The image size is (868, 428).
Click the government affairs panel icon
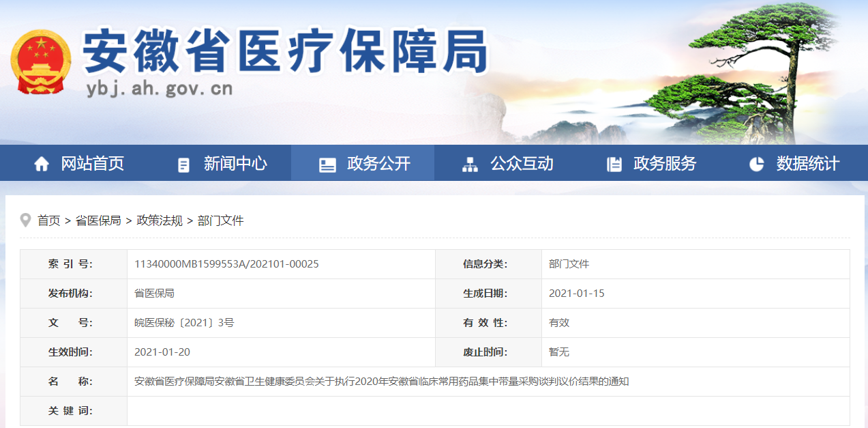coord(327,165)
